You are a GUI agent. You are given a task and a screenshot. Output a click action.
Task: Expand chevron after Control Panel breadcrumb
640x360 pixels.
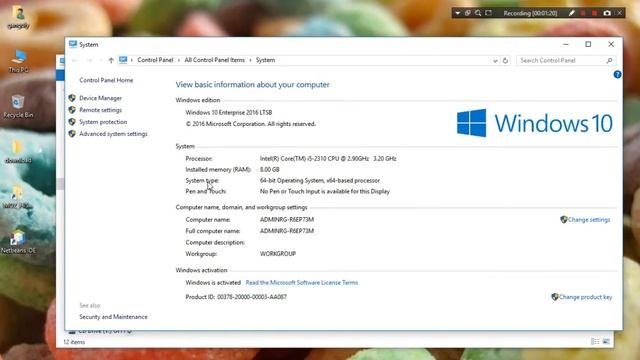(179, 60)
